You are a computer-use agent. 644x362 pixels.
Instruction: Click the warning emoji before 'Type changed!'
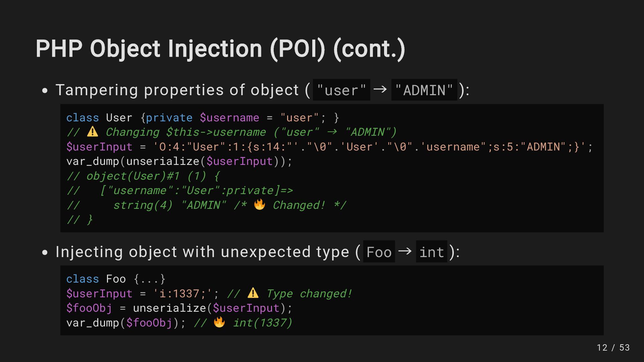point(253,293)
